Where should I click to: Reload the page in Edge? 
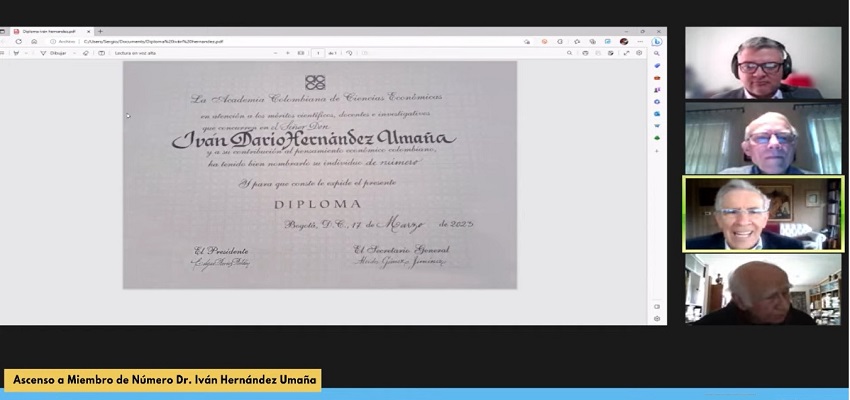[19, 41]
